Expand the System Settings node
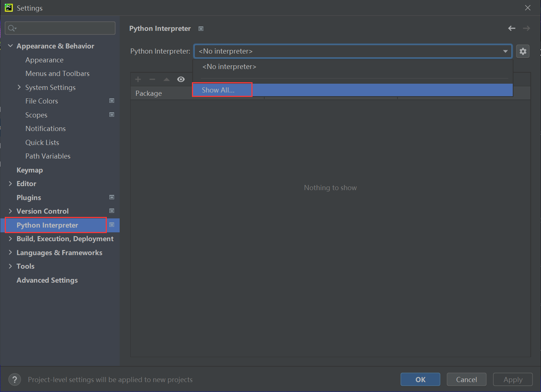Image resolution: width=541 pixels, height=392 pixels. pos(19,87)
